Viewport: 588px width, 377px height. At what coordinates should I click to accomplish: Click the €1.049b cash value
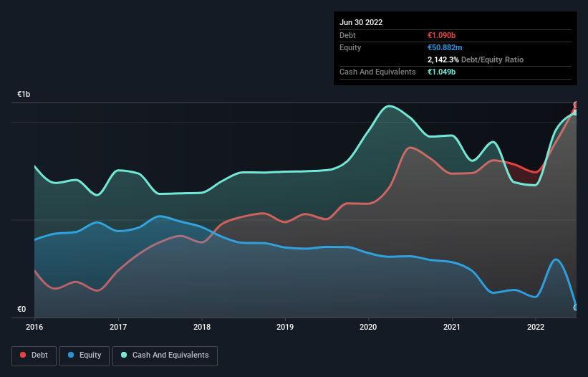(x=441, y=72)
